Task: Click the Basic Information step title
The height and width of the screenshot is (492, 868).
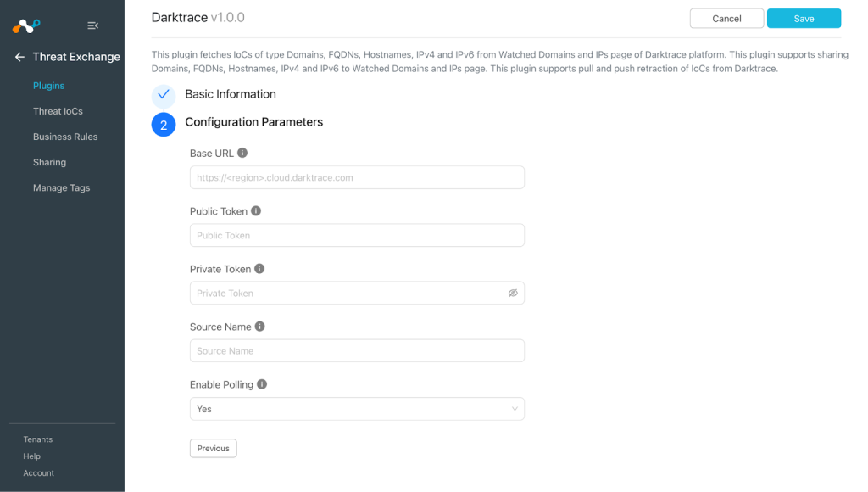Action: pos(231,94)
